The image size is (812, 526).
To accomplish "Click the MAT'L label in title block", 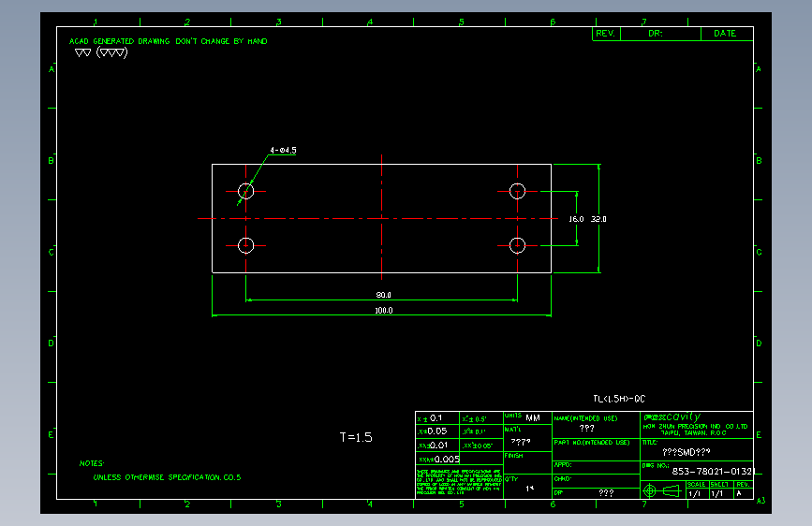I will [x=512, y=430].
